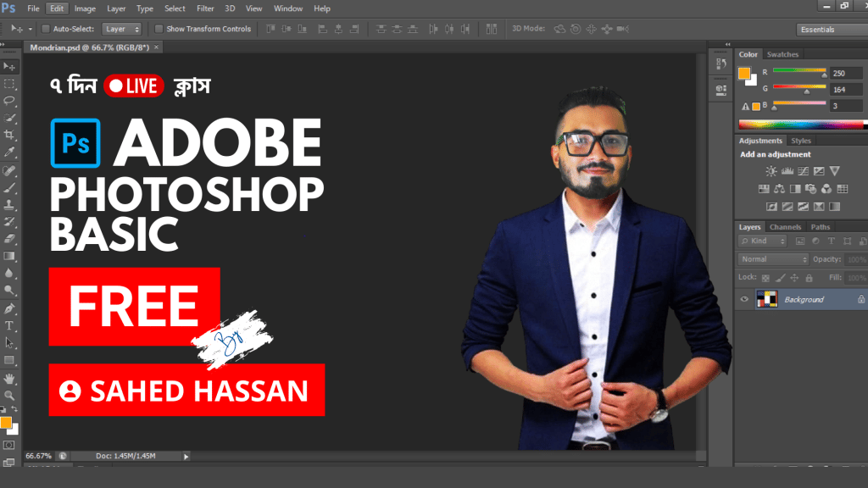
Task: Select the Clone Stamp tool
Action: click(9, 205)
